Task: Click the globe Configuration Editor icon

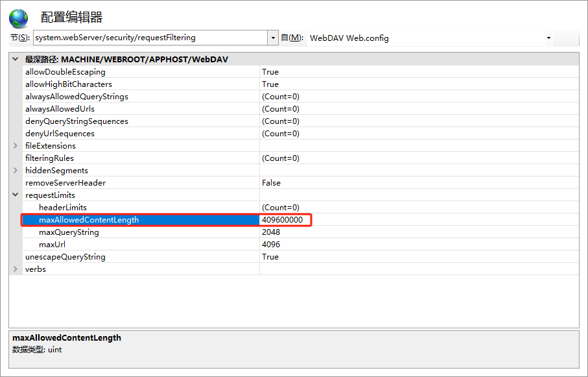Action: coord(19,17)
